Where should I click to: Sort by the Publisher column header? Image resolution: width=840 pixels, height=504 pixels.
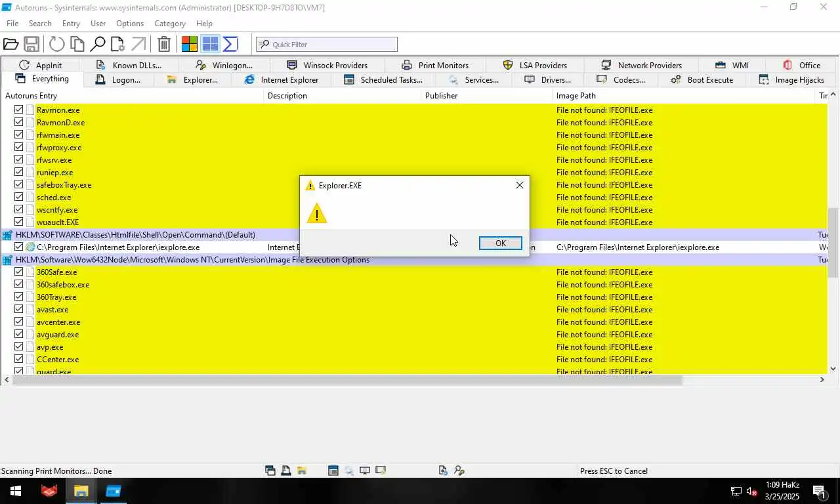[488, 96]
